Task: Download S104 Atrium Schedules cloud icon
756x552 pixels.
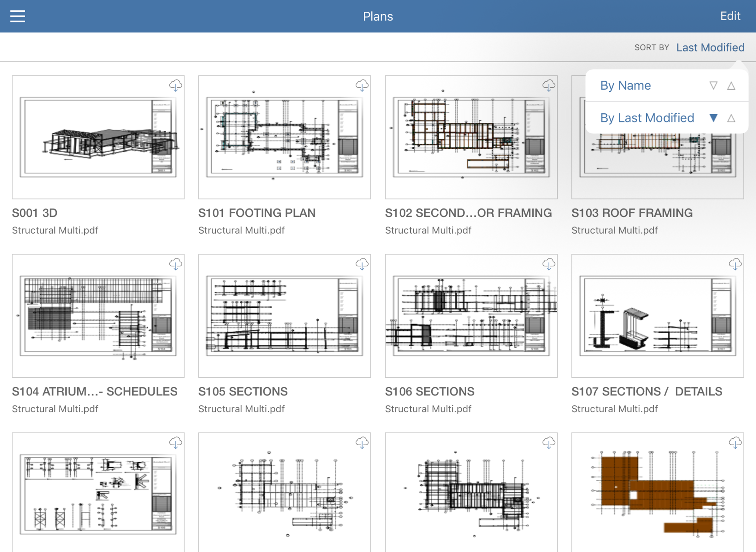Action: click(176, 264)
